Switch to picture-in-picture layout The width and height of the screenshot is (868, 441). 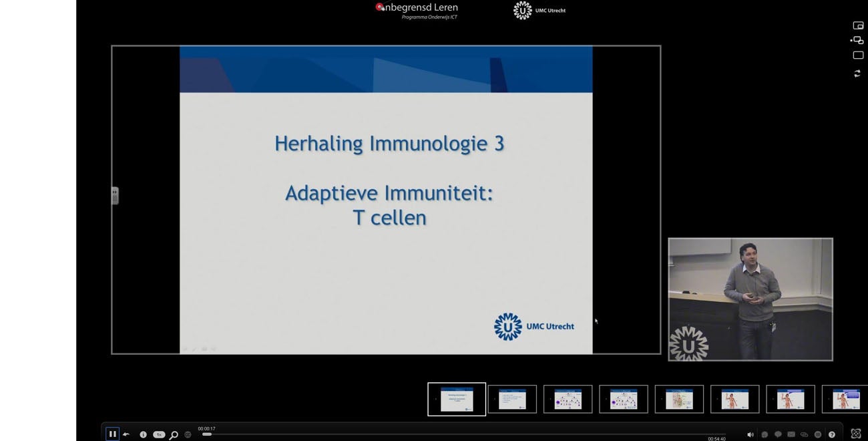(x=858, y=25)
